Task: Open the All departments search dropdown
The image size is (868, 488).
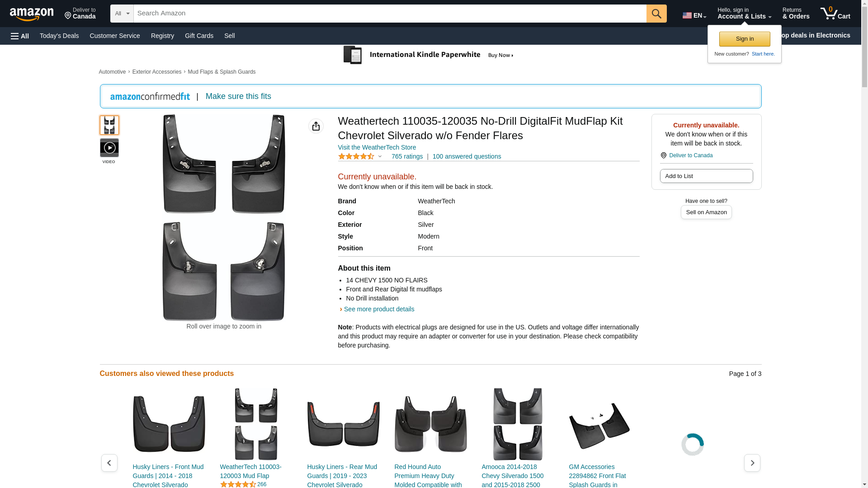Action: coord(122,14)
